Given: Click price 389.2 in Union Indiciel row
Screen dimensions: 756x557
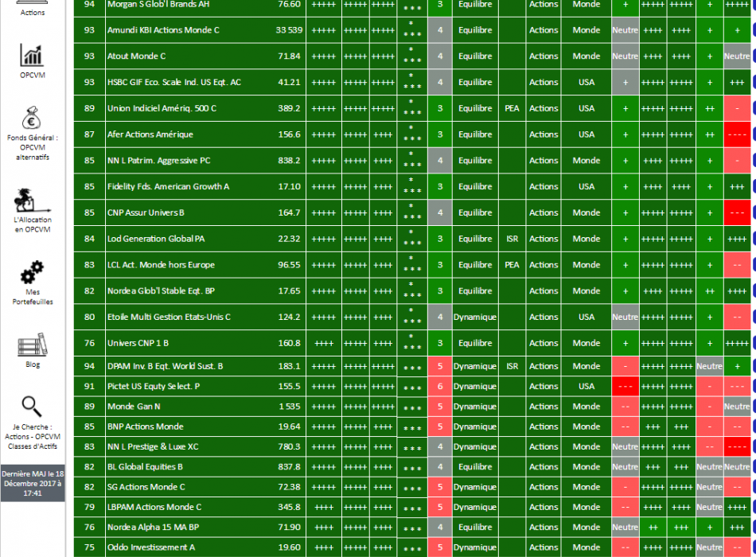Looking at the screenshot, I should click(x=289, y=108).
